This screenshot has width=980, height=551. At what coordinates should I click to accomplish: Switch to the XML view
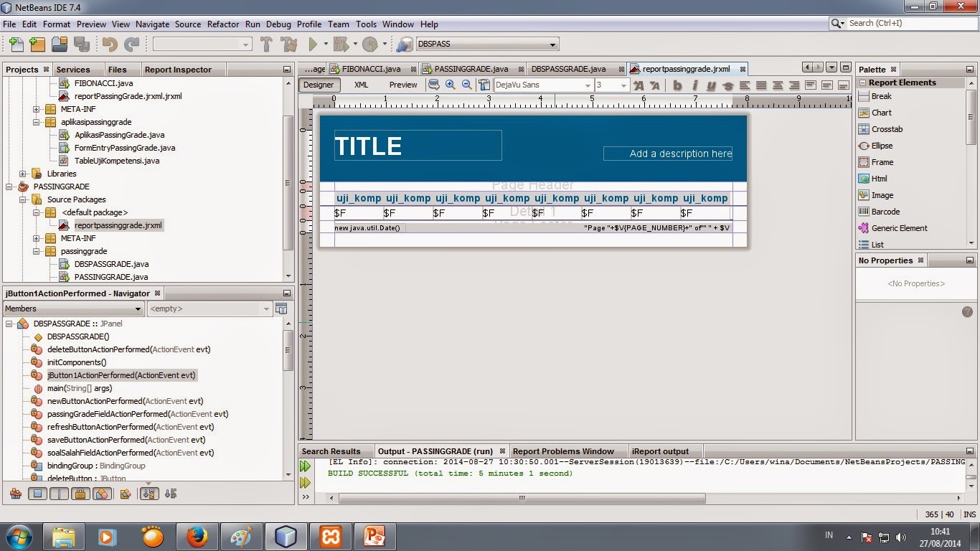coord(361,85)
